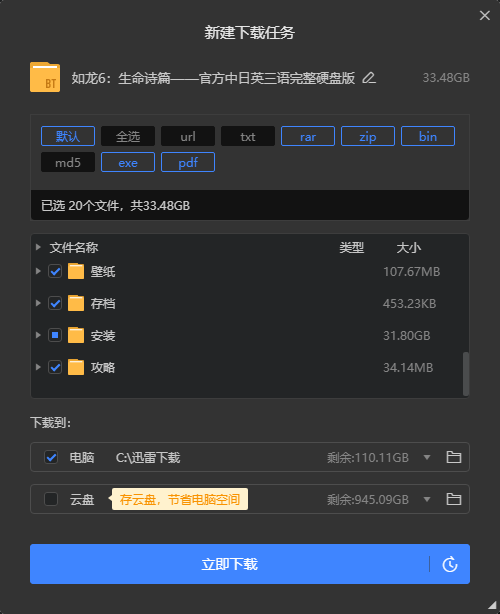Uncheck the 攻略 folder checkbox
Image resolution: width=500 pixels, height=614 pixels.
[x=55, y=367]
